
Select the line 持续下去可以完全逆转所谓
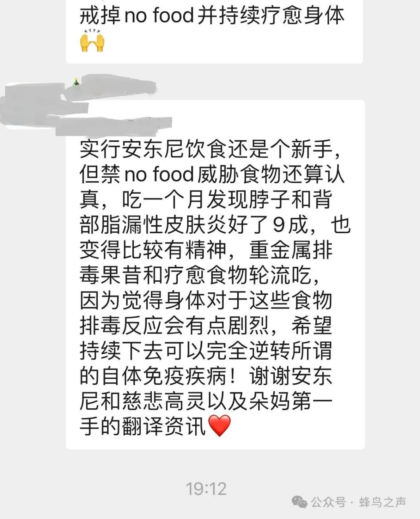[206, 351]
